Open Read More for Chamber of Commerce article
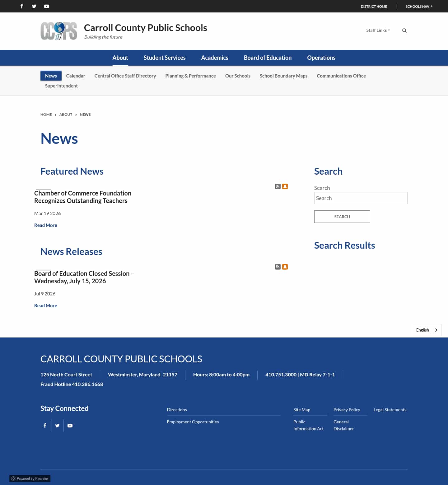The image size is (448, 485). [46, 225]
